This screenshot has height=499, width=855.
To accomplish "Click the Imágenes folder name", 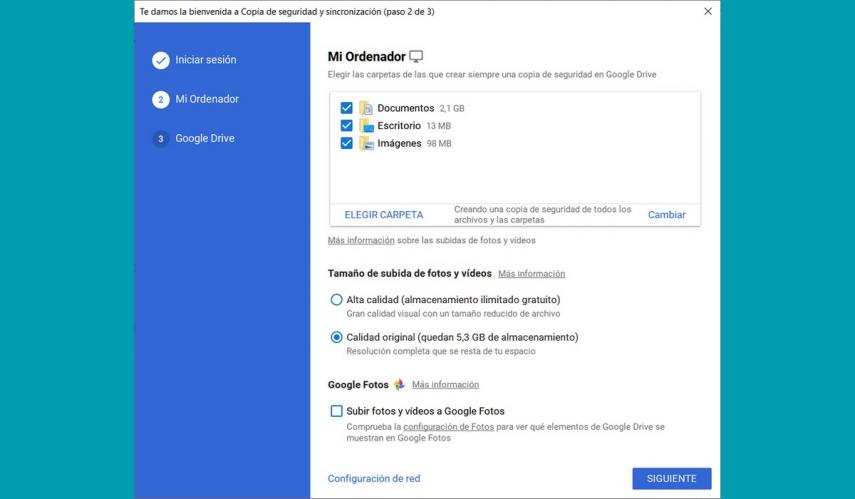I will 399,143.
